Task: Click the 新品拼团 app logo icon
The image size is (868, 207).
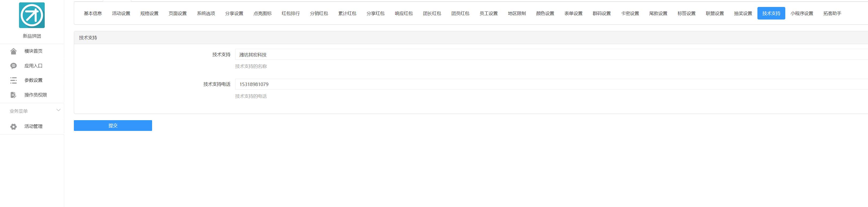Action: pos(32,15)
